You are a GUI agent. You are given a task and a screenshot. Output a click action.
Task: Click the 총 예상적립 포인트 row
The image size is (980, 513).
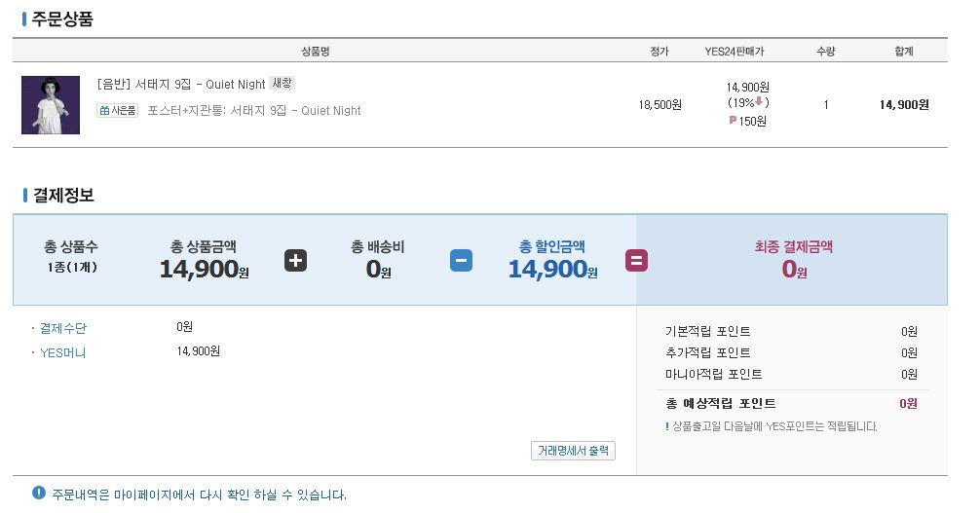tap(791, 404)
